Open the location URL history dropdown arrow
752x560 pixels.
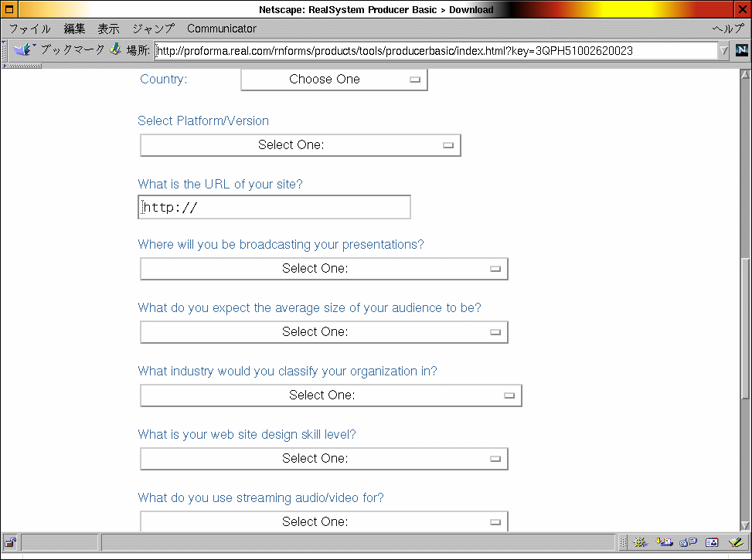click(x=723, y=50)
